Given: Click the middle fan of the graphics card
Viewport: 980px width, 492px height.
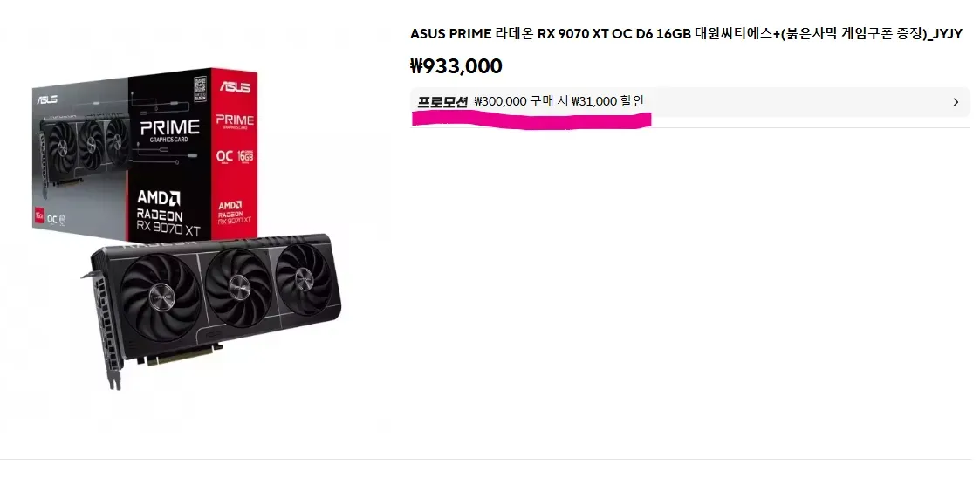Looking at the screenshot, I should click(x=238, y=288).
